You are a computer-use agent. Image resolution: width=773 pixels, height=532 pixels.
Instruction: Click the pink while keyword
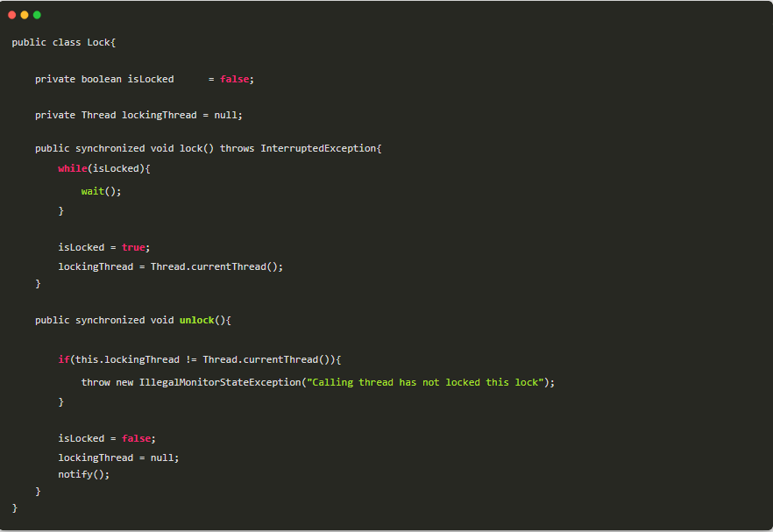click(x=73, y=168)
